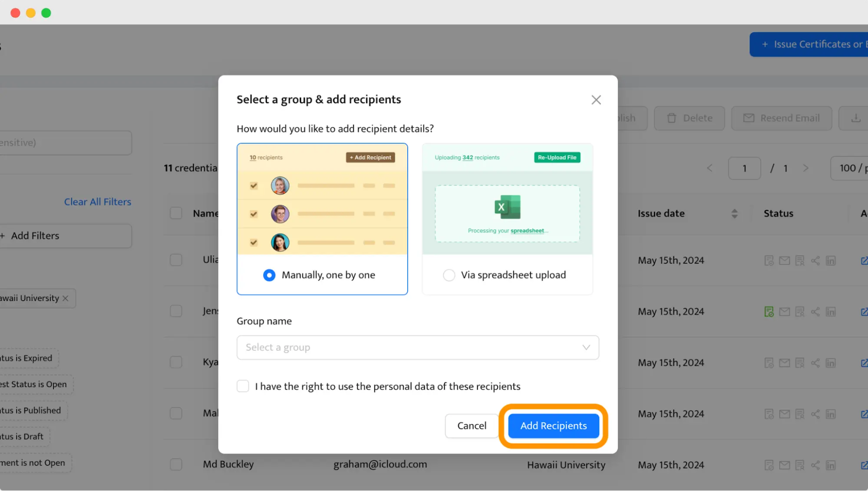Click the green verified credential icon
868x491 pixels.
(x=769, y=311)
